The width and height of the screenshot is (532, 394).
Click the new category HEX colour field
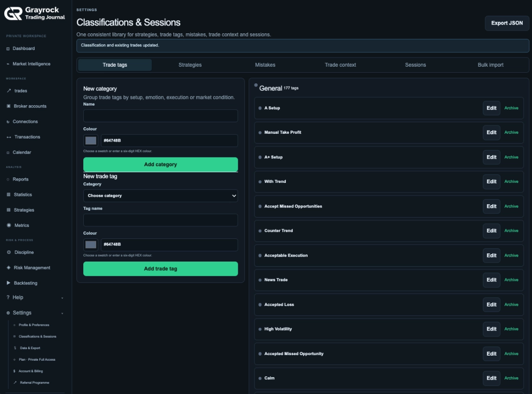coord(169,141)
